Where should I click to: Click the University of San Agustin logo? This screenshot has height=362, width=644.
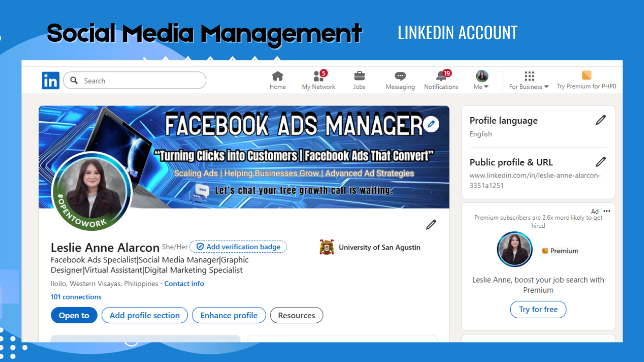[327, 247]
